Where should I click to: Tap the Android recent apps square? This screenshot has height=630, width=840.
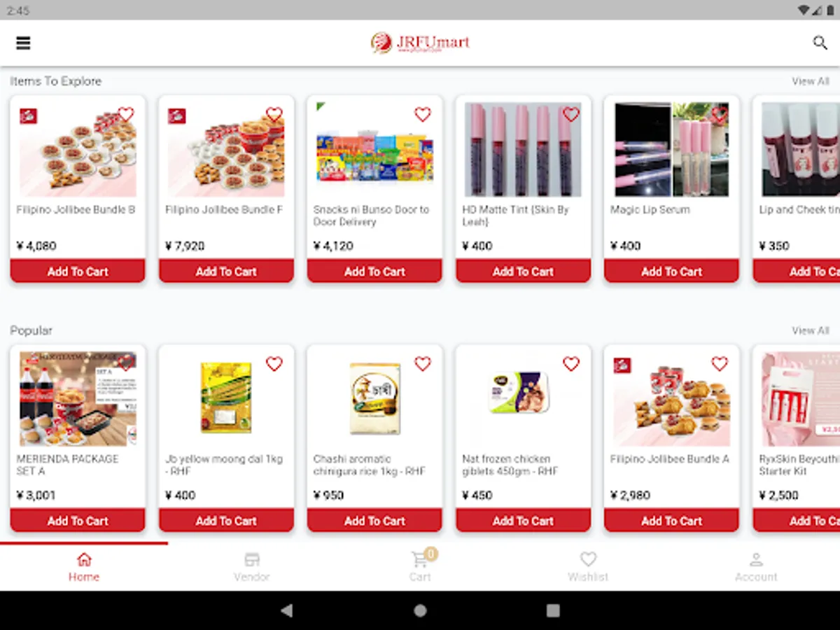(553, 610)
